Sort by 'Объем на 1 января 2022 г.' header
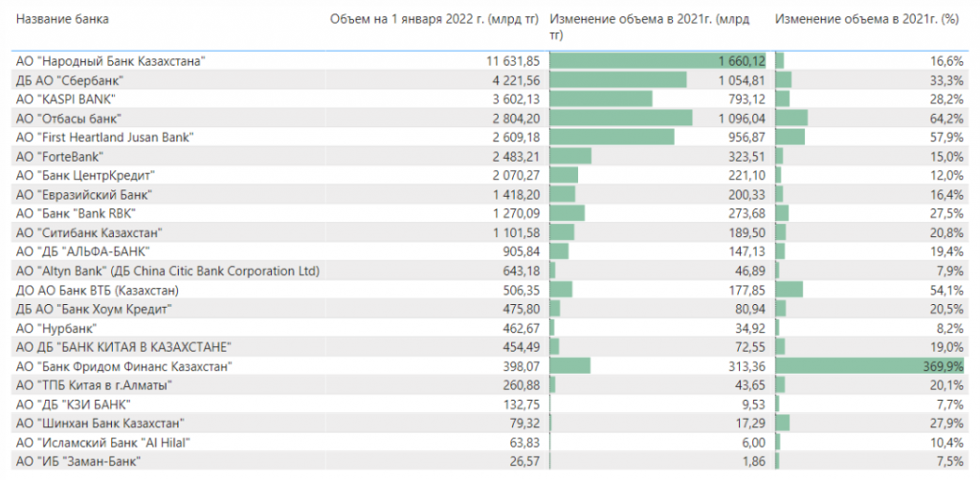Screen dimensions: 980x480 (x=434, y=19)
